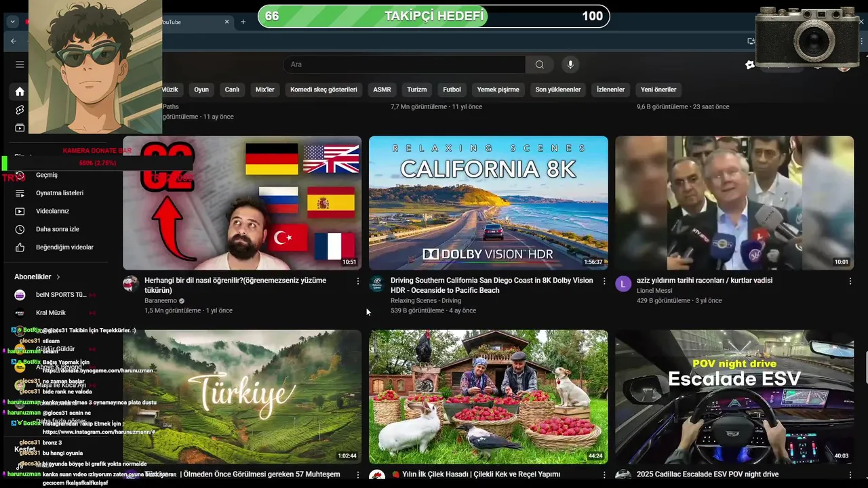The height and width of the screenshot is (488, 868).
Task: Open a new browser tab
Action: click(243, 22)
